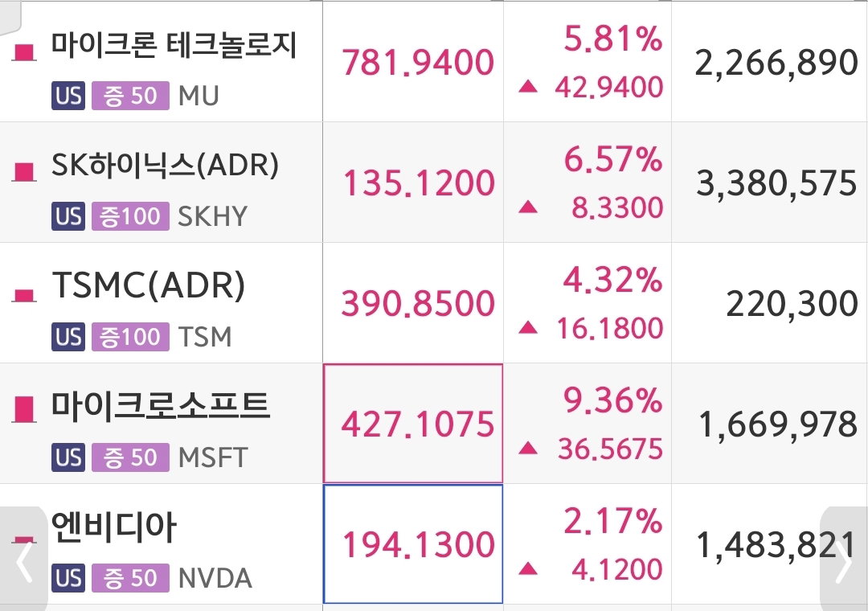Click the US badge under 마이크론 테크놀로지
868x611 pixels.
(x=68, y=96)
